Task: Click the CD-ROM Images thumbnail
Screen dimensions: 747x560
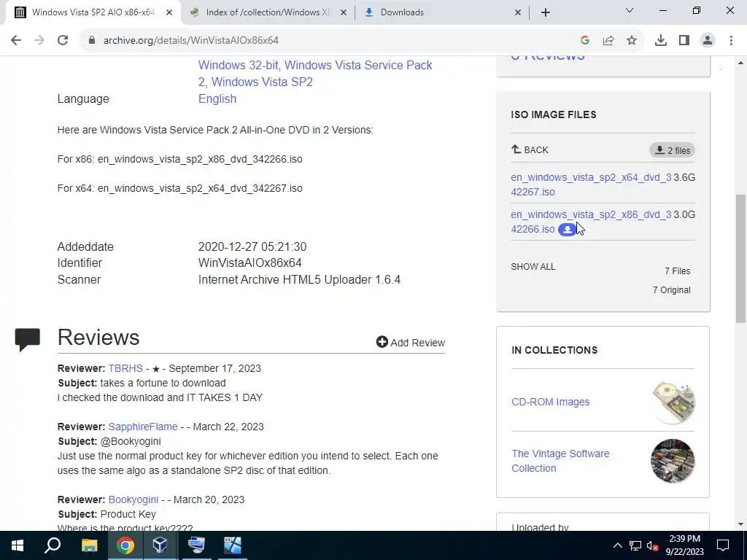Action: tap(673, 402)
